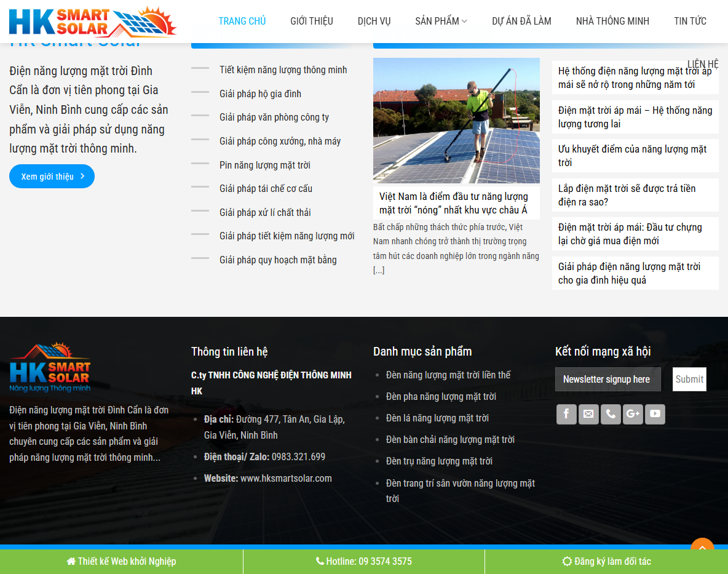The height and width of the screenshot is (574, 728).
Task: Click the email envelope icon
Action: (588, 414)
